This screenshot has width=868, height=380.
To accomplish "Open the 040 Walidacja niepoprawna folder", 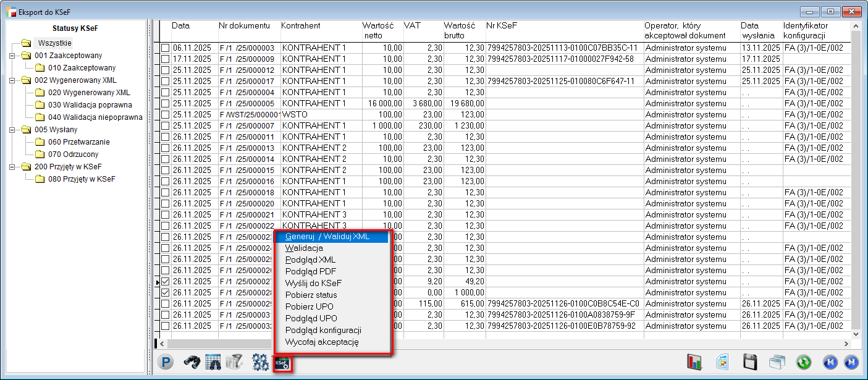I will [x=95, y=117].
